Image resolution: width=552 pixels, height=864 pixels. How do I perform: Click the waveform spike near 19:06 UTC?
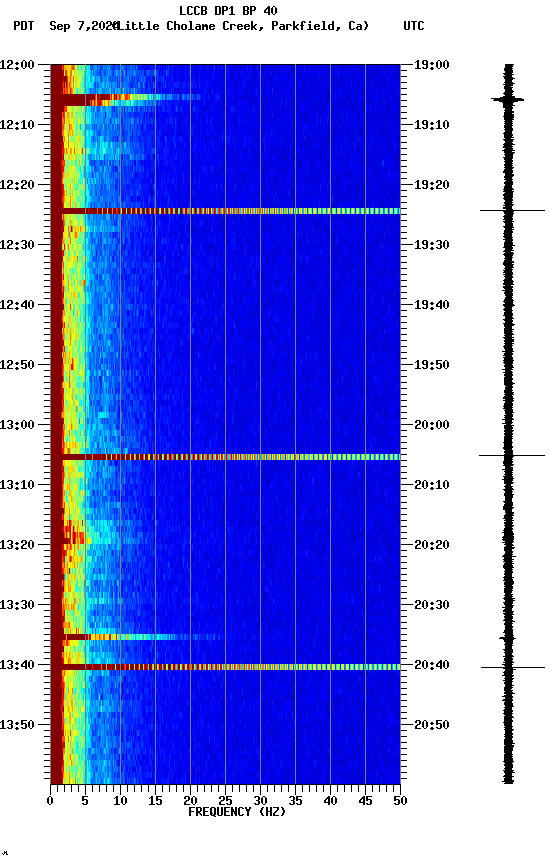tap(508, 100)
